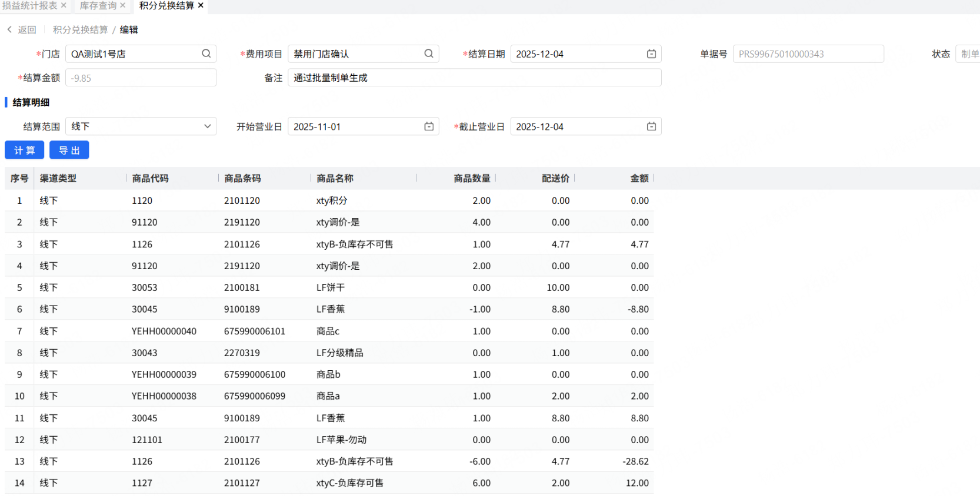Screen dimensions: 980x496
Task: Open calendar icon for 结算日期
Action: click(x=651, y=53)
